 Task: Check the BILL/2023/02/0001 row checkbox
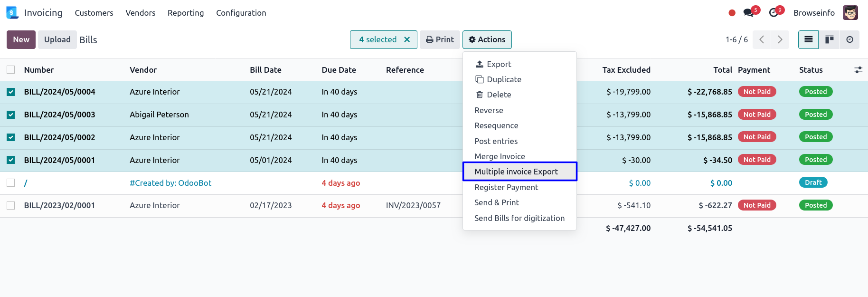(x=11, y=205)
